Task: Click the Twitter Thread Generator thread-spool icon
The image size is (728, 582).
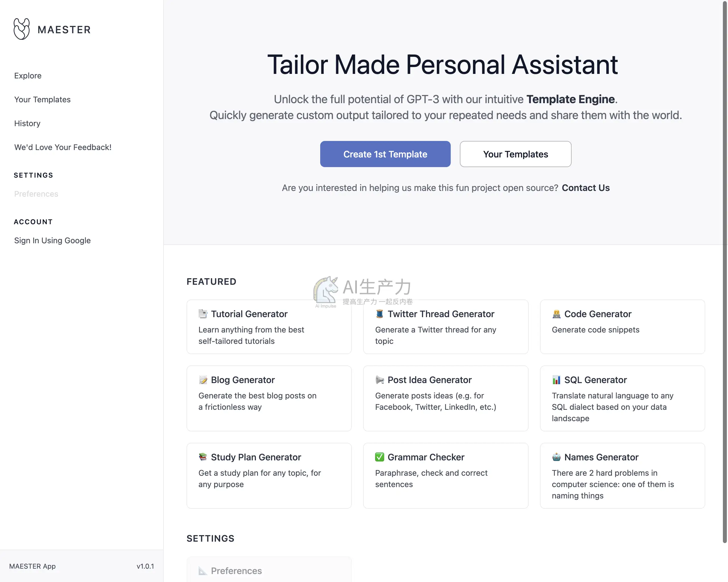Action: pos(380,314)
